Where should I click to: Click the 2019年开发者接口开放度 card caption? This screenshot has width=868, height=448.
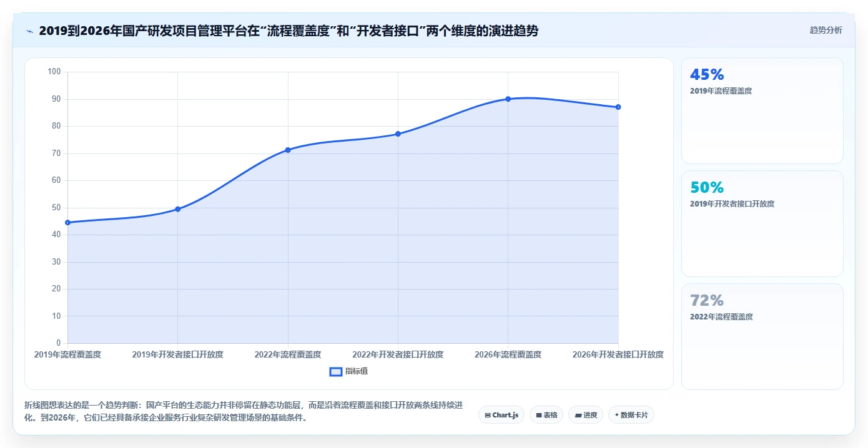click(732, 203)
